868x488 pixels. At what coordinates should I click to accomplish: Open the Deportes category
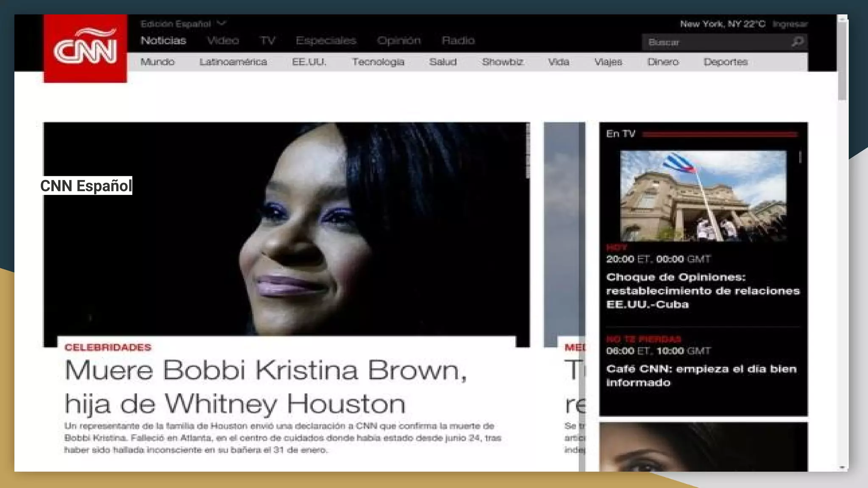click(x=725, y=62)
